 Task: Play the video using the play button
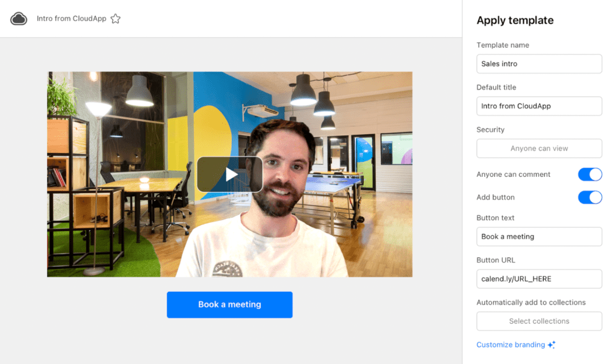pos(230,174)
